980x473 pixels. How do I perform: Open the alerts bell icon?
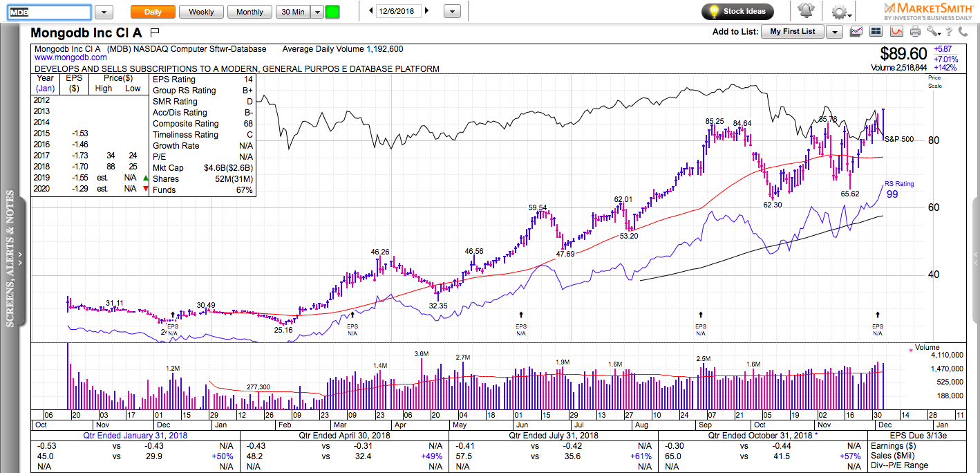(805, 11)
